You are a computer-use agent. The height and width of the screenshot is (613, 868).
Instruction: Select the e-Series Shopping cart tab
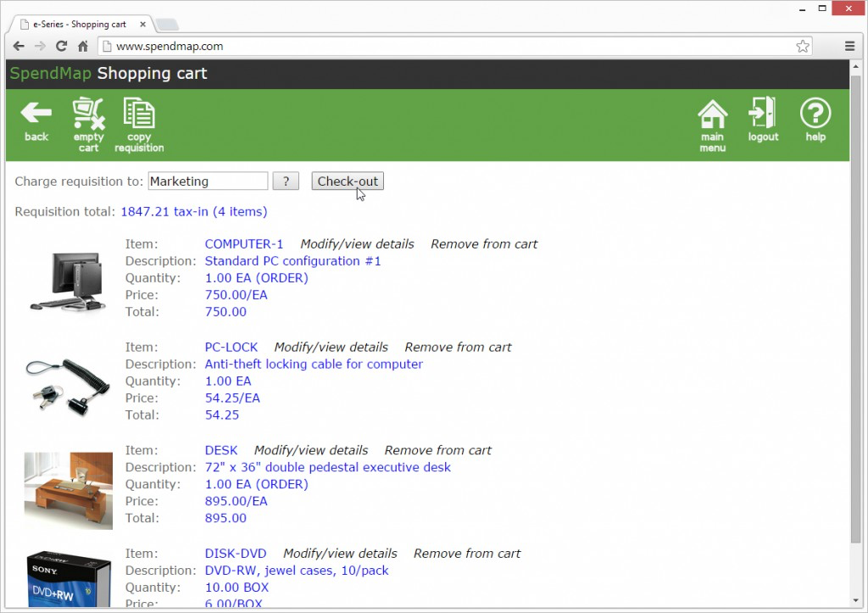(81, 25)
